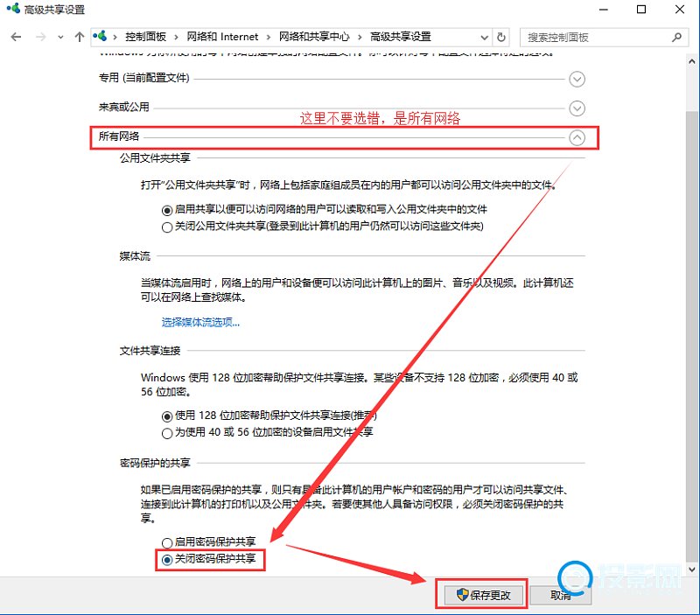700x615 pixels.
Task: Click 高级共享设置 breadcrumb
Action: (401, 37)
